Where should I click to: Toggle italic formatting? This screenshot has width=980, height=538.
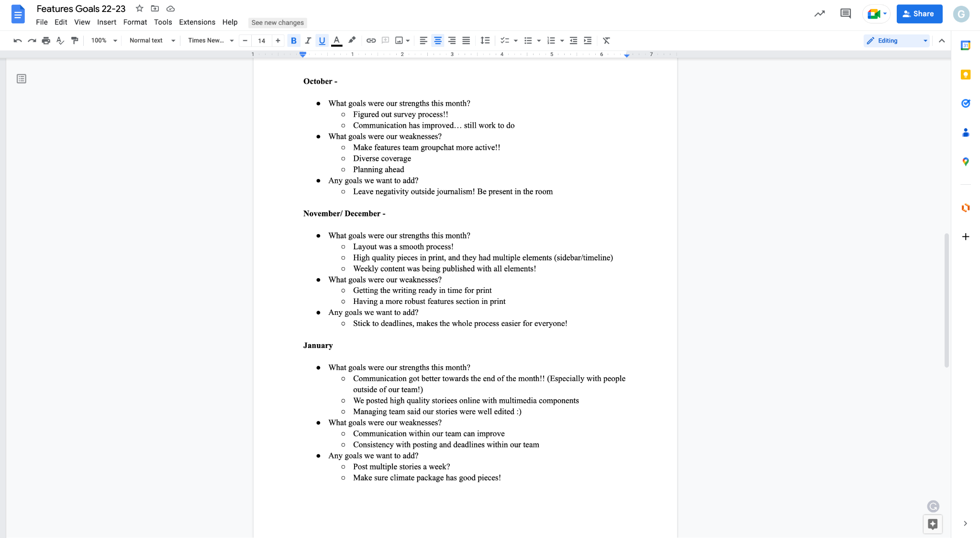[308, 41]
